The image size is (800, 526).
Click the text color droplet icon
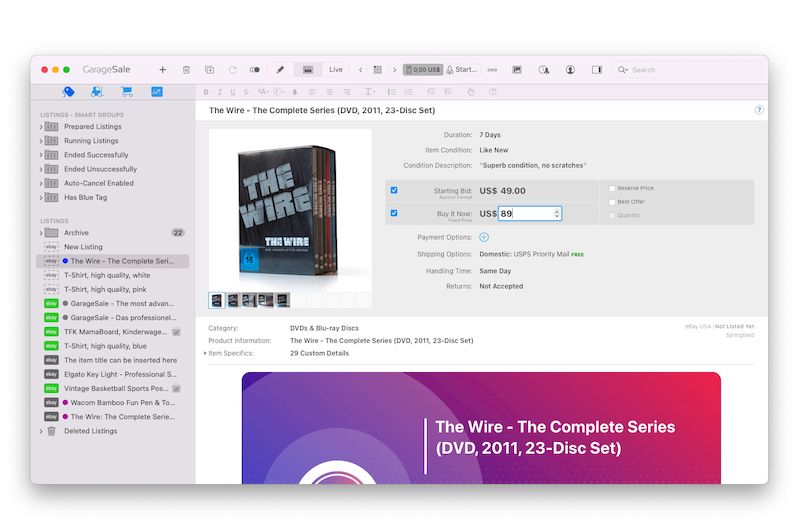(x=294, y=92)
